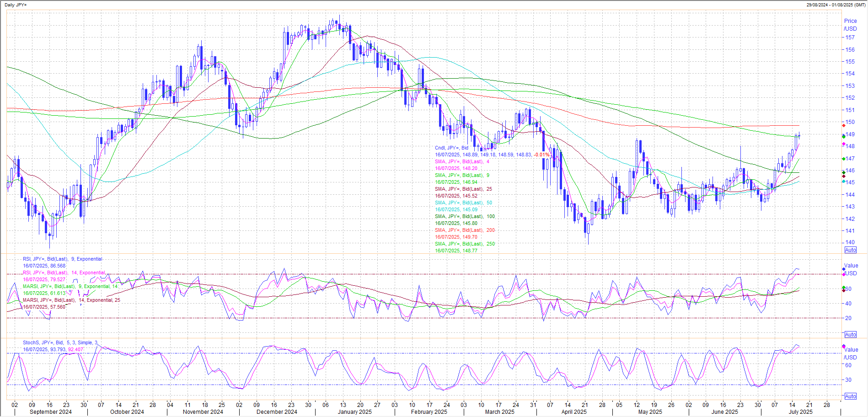The width and height of the screenshot is (868, 417).
Task: Select the 'RSI, JPY=, Bid(Last), 14, Exponential' label
Action: [x=64, y=273]
